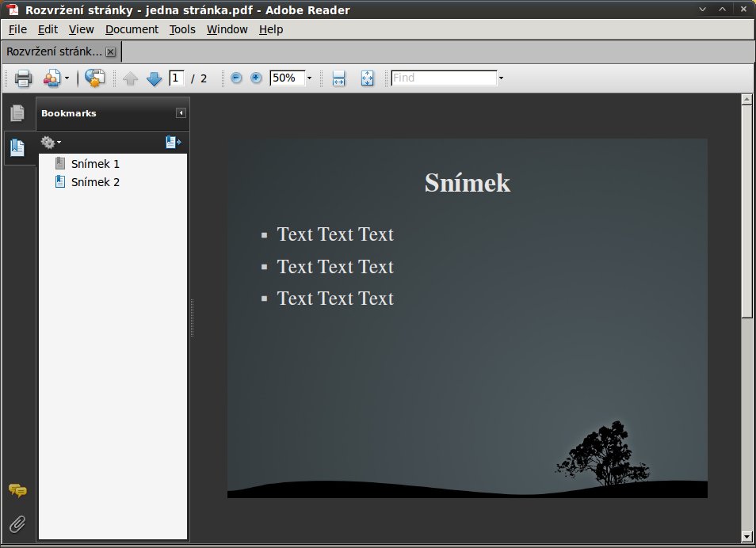Open the File menu
This screenshot has height=548, width=756.
[x=18, y=29]
